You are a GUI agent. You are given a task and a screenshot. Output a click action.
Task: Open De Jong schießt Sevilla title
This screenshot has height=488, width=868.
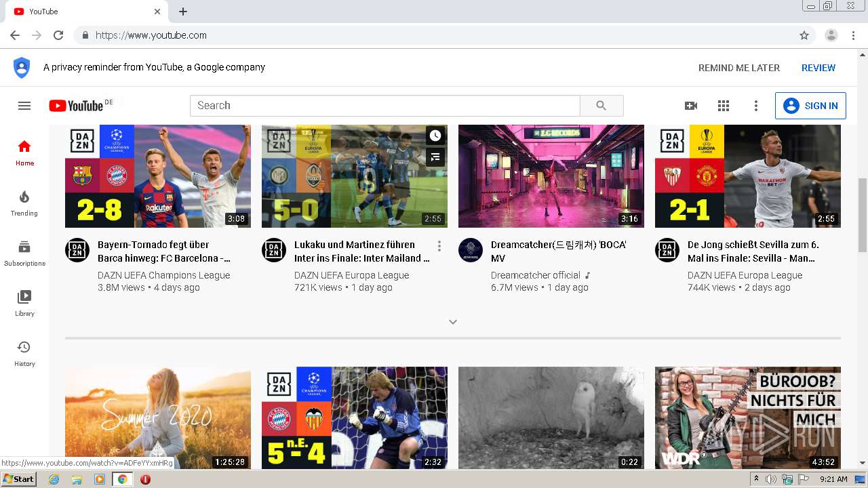(753, 251)
